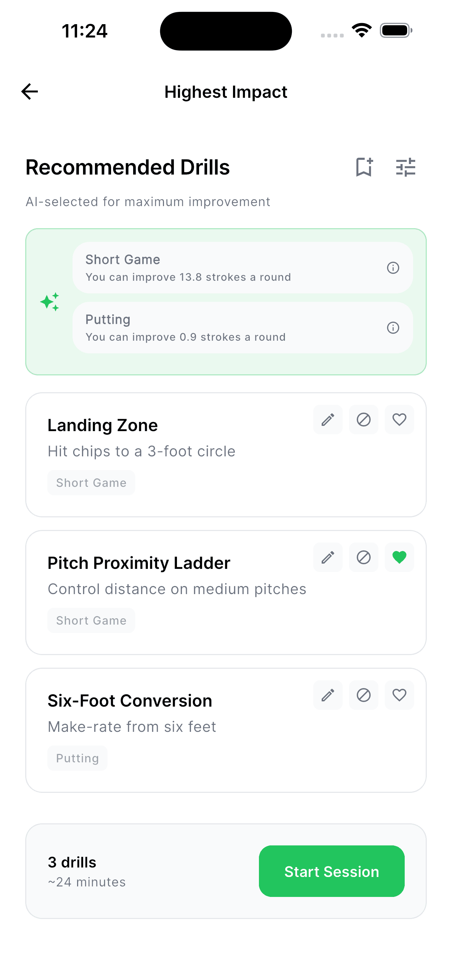Show info for Short Game improvement

(x=393, y=268)
